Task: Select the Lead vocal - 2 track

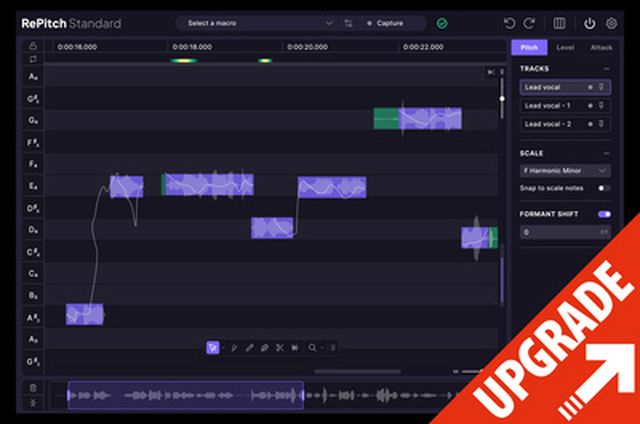Action: coord(551,124)
